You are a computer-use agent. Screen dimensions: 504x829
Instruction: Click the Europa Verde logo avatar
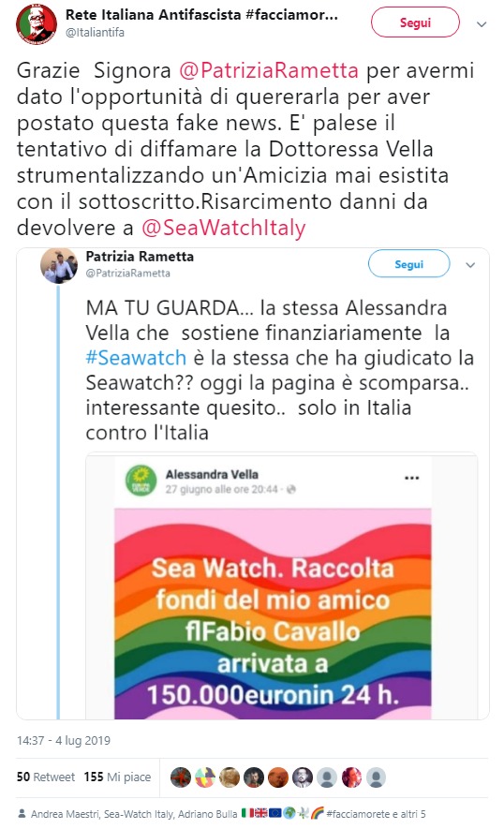pos(141,481)
